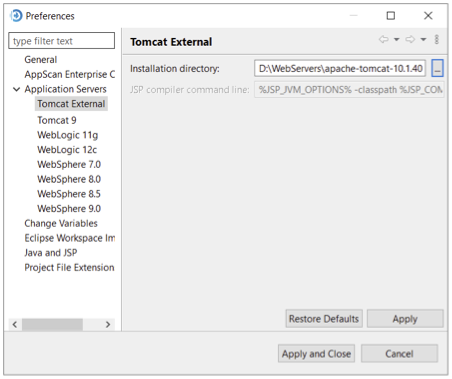Select Tomcat External in the tree

pos(71,104)
